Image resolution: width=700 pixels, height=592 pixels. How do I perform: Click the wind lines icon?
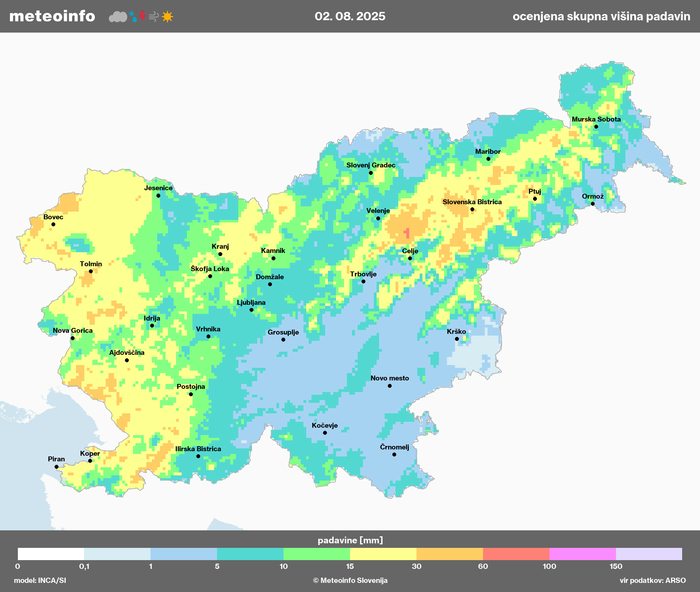coord(154,16)
